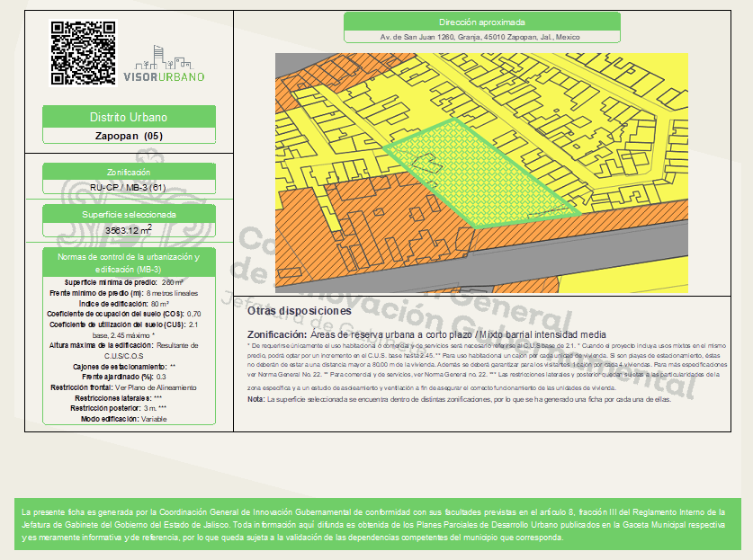Select the "Superficie mínima de predio" row
The image size is (753, 560).
[124, 282]
